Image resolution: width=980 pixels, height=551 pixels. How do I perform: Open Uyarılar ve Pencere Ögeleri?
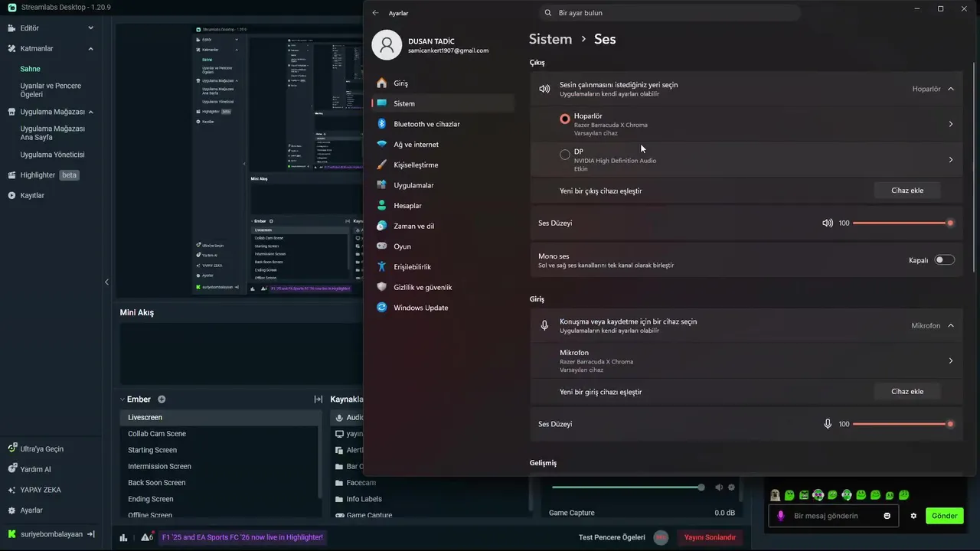click(51, 90)
